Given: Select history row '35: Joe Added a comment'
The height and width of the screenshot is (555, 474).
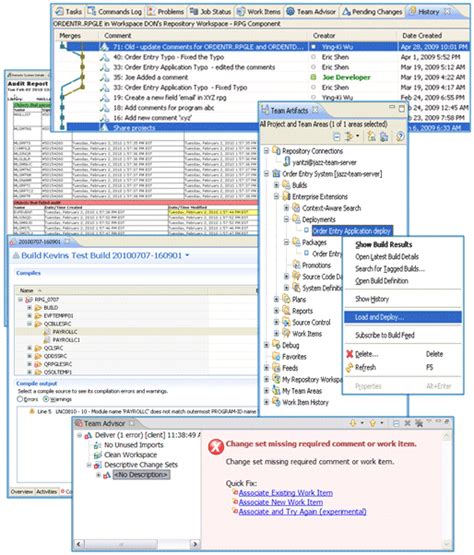Looking at the screenshot, I should 150,77.
